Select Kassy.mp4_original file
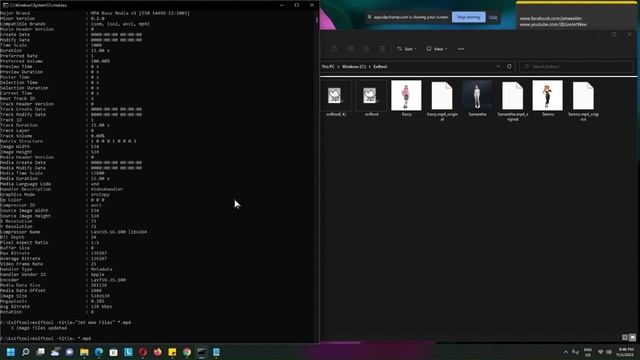This screenshot has width=640, height=360. pos(442,101)
